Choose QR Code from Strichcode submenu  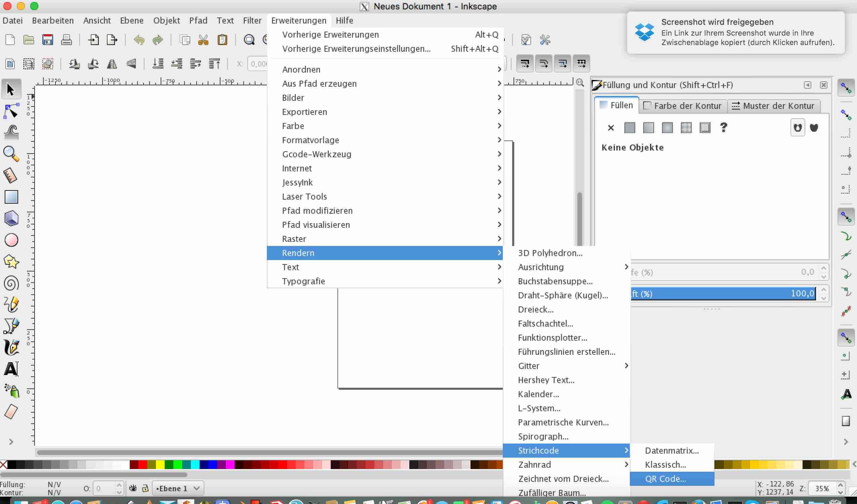(672, 478)
